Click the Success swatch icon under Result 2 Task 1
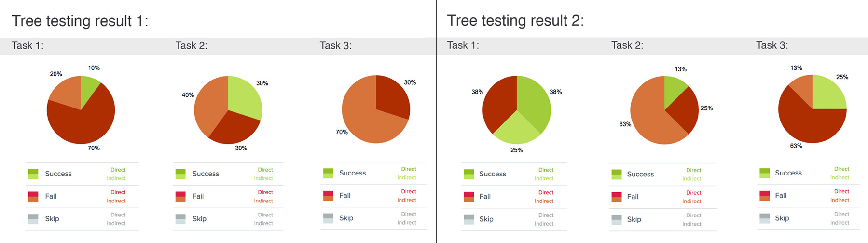Viewport: 868px width, 243px height. (468, 175)
